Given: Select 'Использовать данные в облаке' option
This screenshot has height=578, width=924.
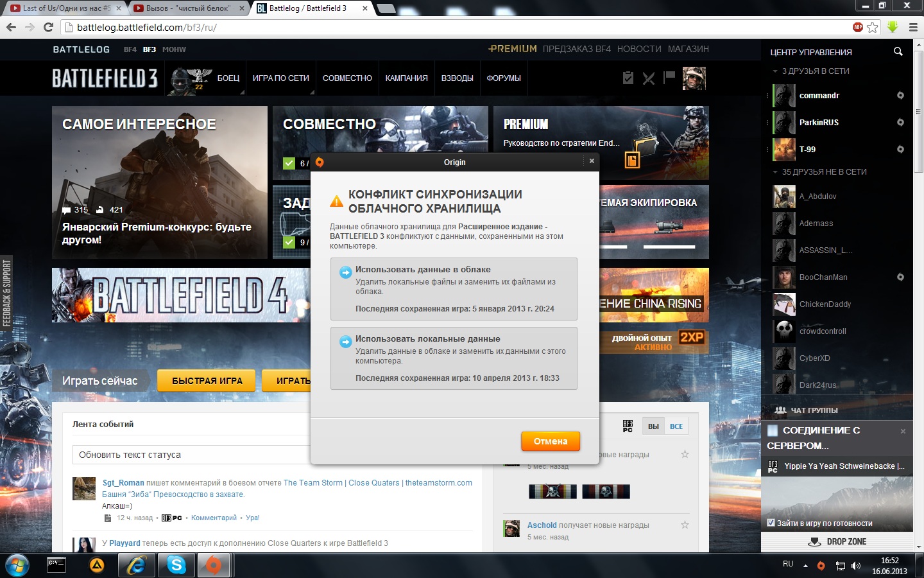Looking at the screenshot, I should pos(454,288).
